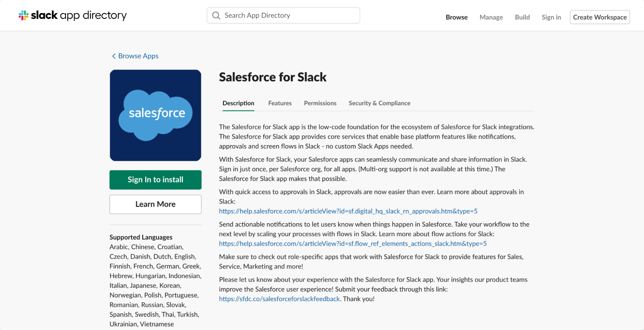
Task: Open the Manage nav item
Action: 491,17
